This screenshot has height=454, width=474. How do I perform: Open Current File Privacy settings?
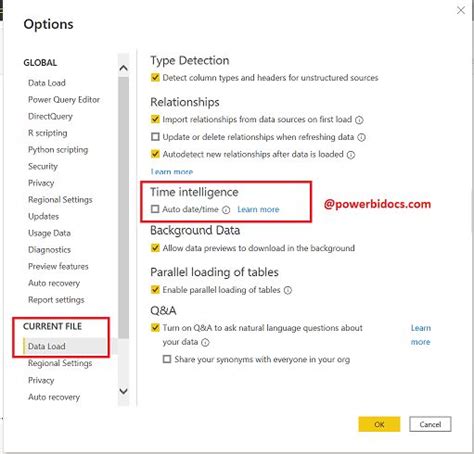click(41, 380)
